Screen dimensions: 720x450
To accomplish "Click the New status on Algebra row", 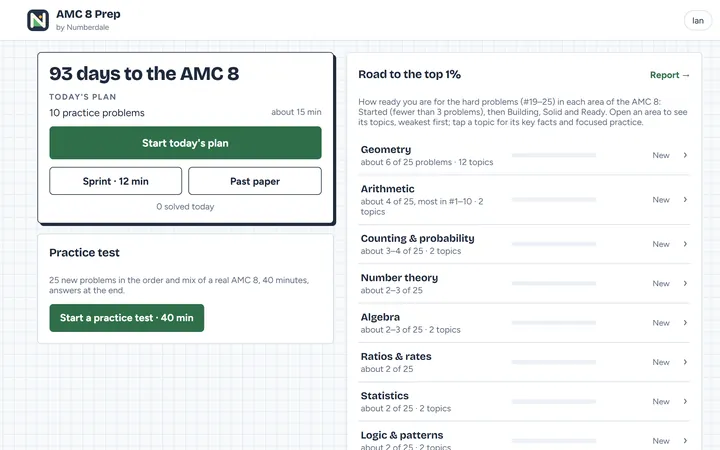I will pos(661,323).
